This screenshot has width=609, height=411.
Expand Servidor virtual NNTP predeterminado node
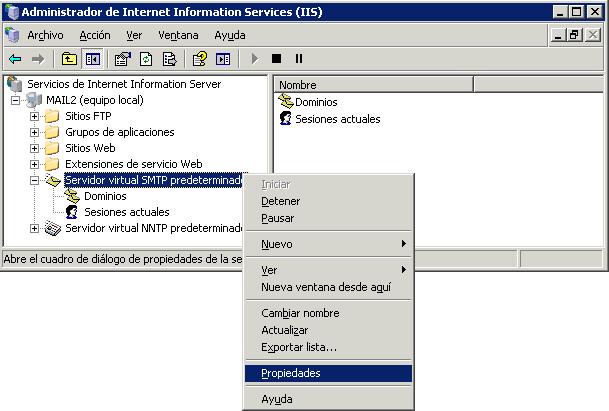[x=34, y=228]
